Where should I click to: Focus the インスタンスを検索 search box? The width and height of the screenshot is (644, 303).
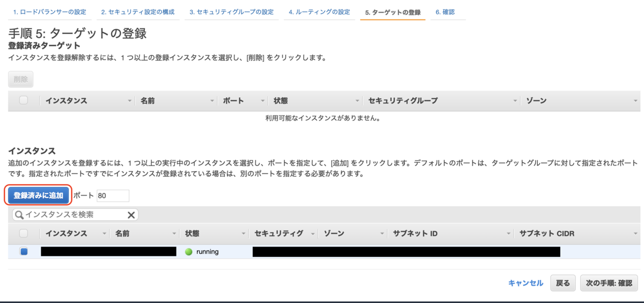75,215
